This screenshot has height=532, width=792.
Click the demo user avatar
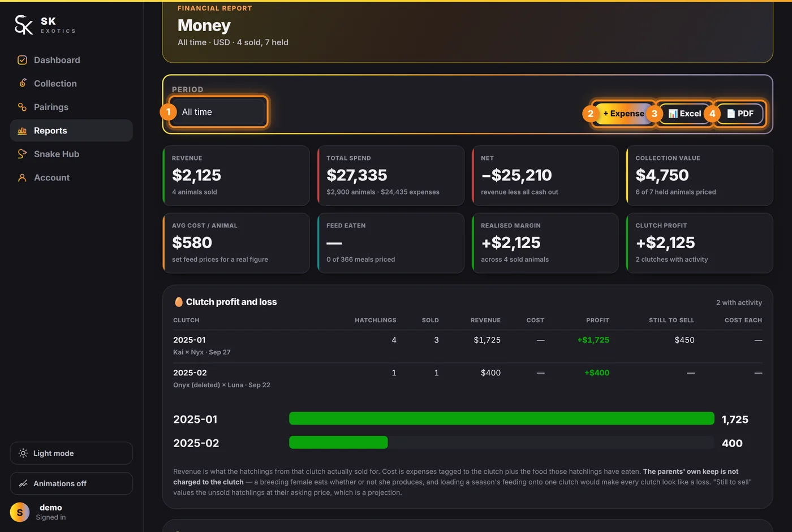click(20, 512)
